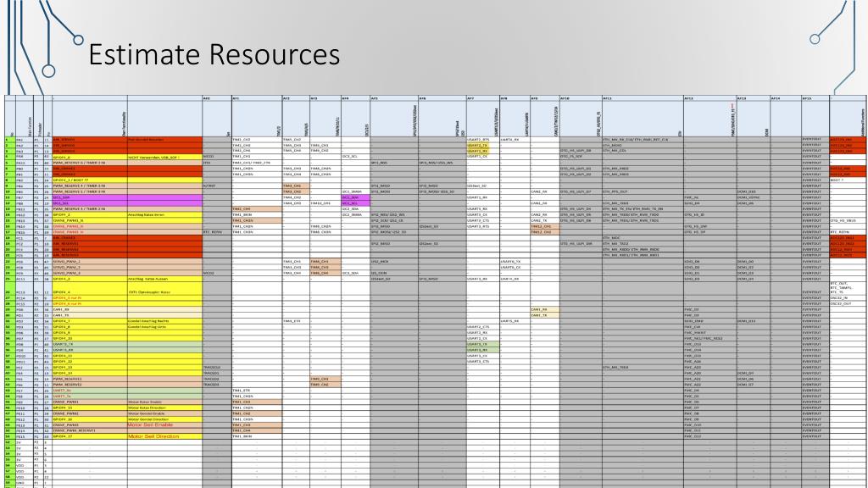Click the USART6_CK cell under AF8

(x=515, y=267)
